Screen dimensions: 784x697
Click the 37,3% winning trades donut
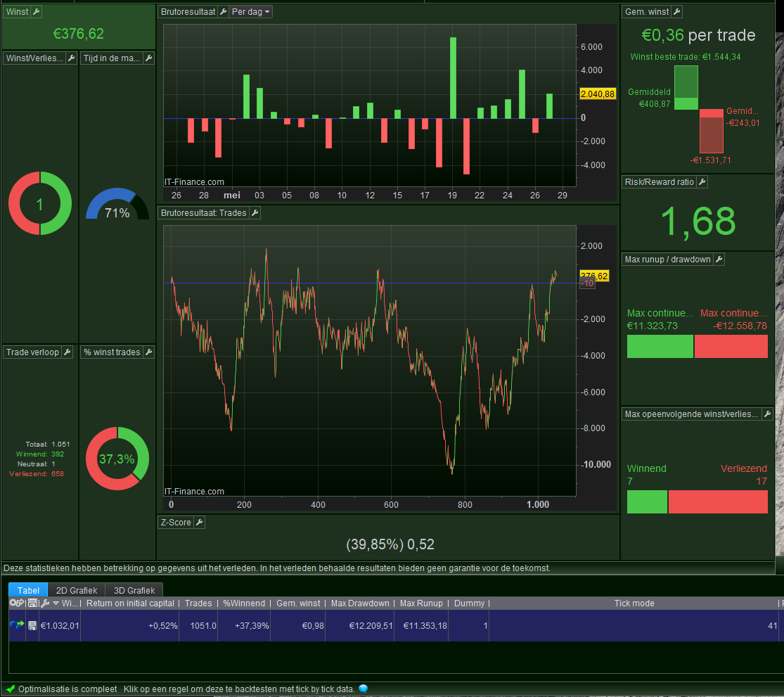[117, 459]
